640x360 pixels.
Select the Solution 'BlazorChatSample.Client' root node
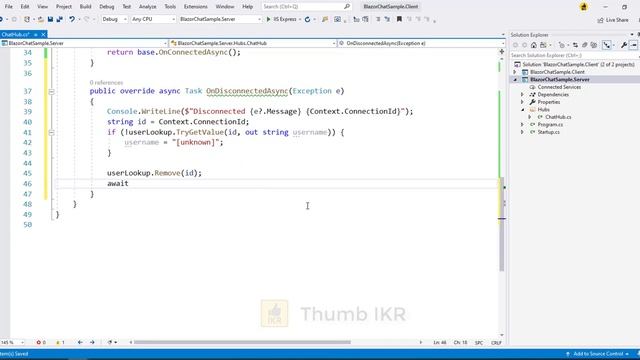pyautogui.click(x=578, y=64)
